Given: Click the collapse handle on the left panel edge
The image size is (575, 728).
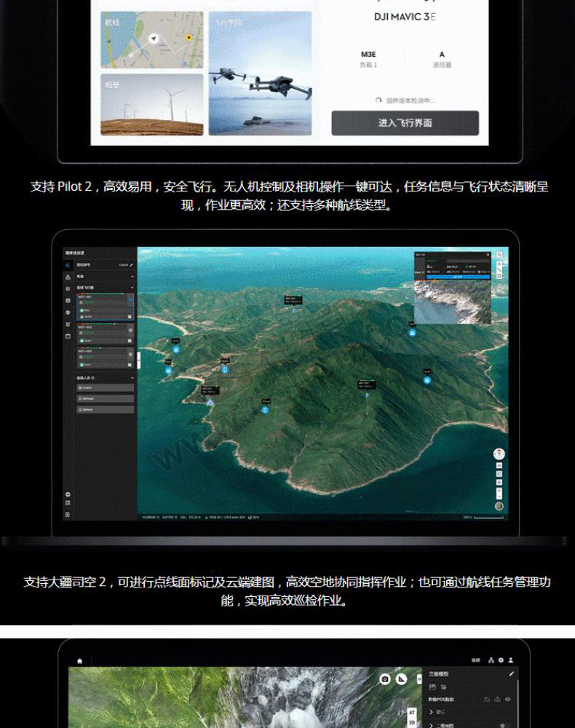Looking at the screenshot, I should 138,360.
